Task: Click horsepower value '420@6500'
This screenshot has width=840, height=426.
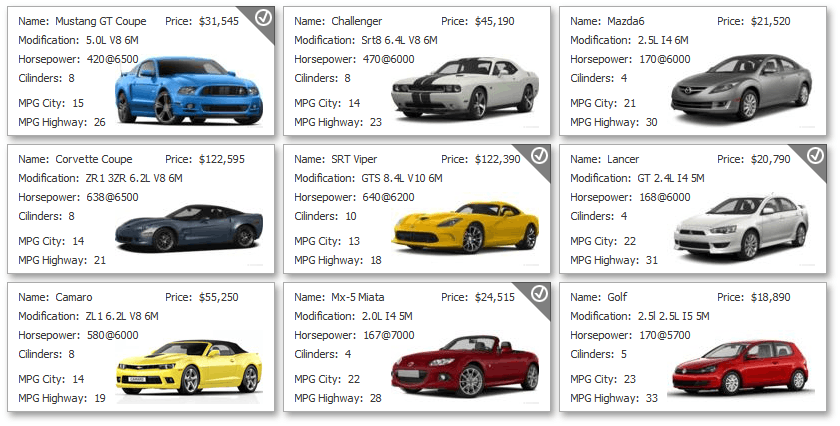Action: tap(112, 59)
